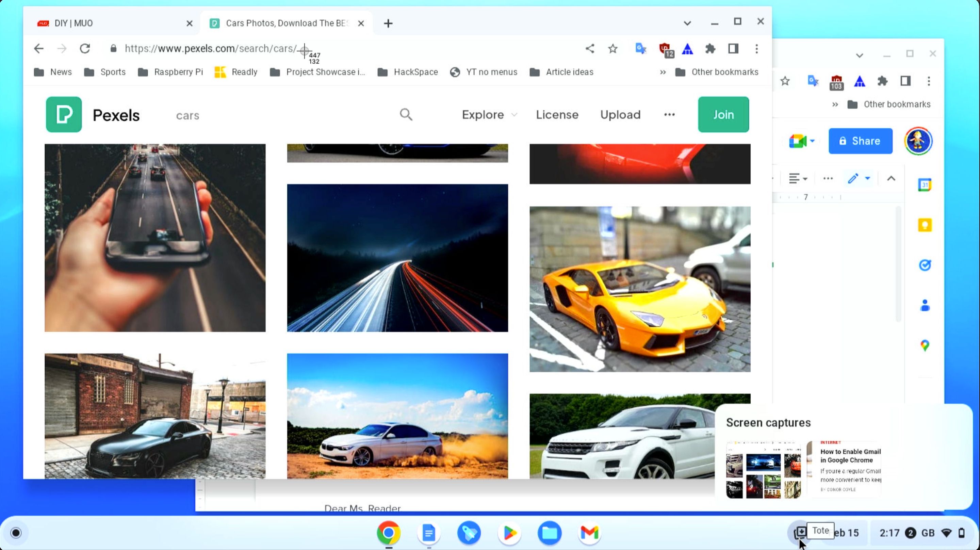Image resolution: width=980 pixels, height=550 pixels.
Task: Open Google Calendar from the Docs side panel
Action: click(x=925, y=184)
